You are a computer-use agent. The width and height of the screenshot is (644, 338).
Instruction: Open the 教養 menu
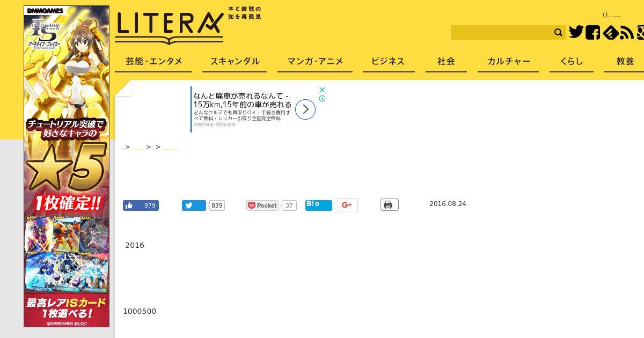(x=625, y=61)
